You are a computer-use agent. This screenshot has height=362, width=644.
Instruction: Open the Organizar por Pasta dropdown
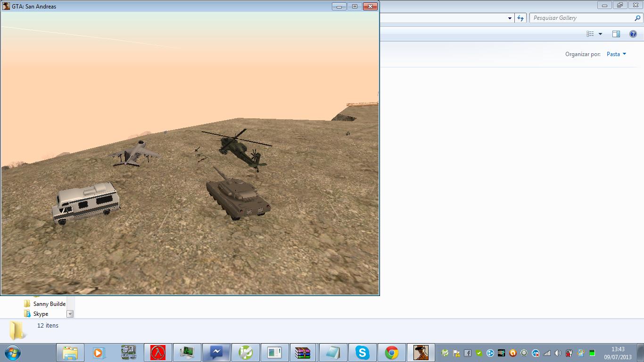click(x=616, y=54)
